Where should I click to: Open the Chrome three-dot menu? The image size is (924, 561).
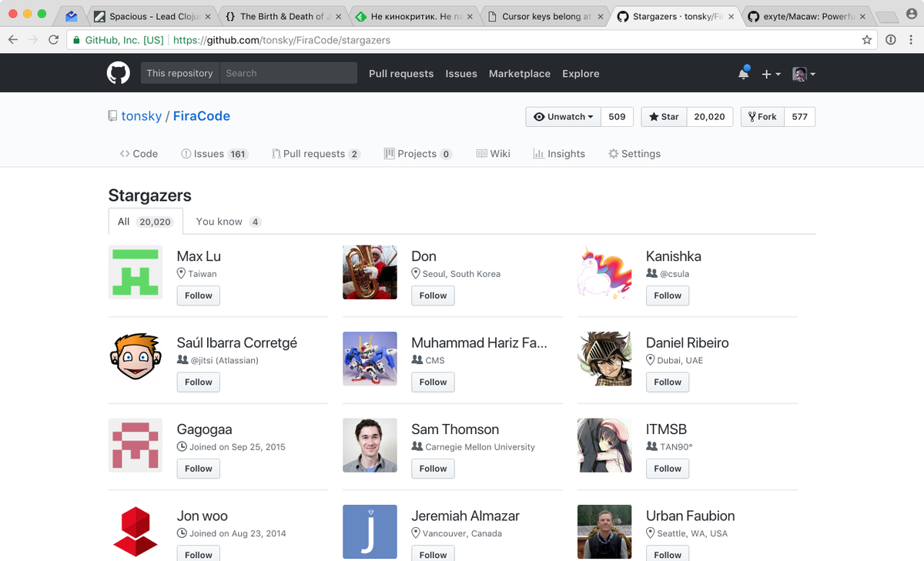point(911,40)
